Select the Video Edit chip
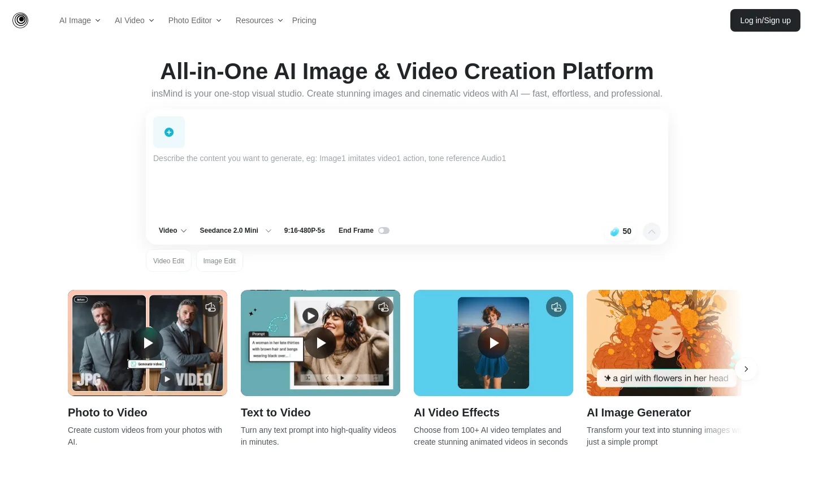Viewport: 814px width, 504px height. coord(168,261)
